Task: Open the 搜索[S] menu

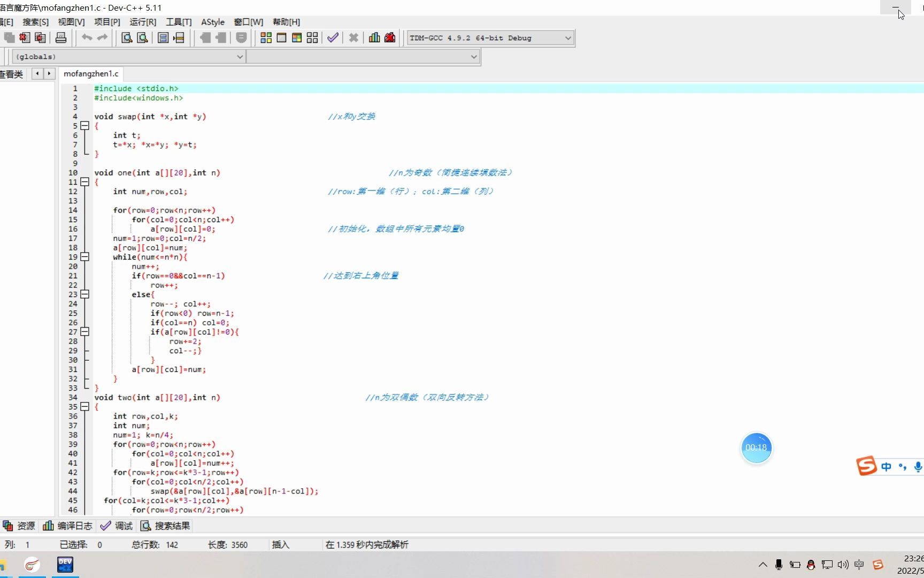Action: click(35, 22)
